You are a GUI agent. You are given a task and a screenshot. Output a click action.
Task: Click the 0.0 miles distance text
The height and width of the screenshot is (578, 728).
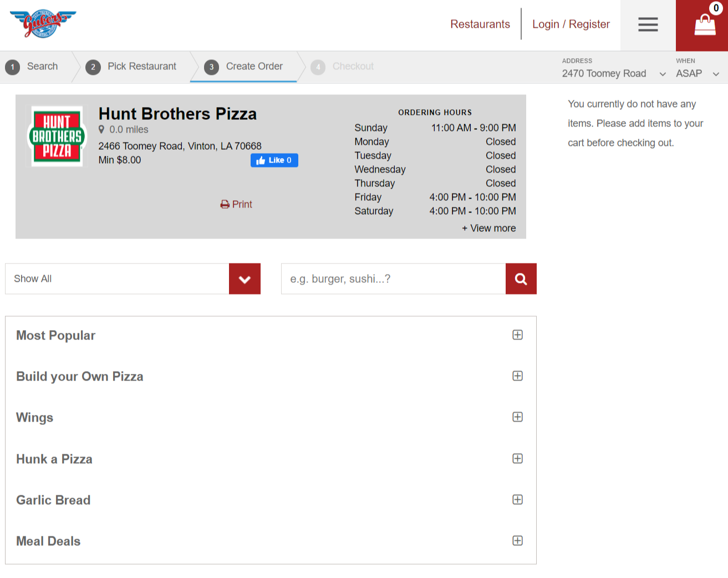click(129, 129)
